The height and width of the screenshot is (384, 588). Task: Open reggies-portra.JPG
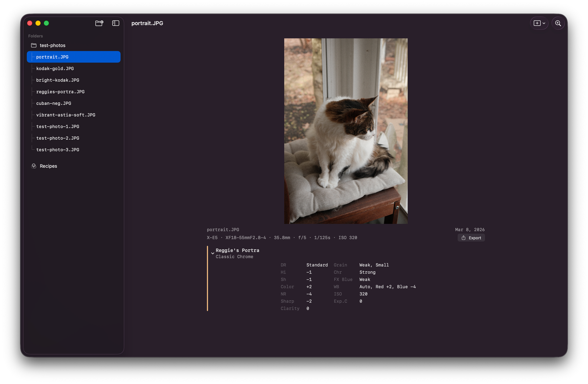click(x=60, y=92)
